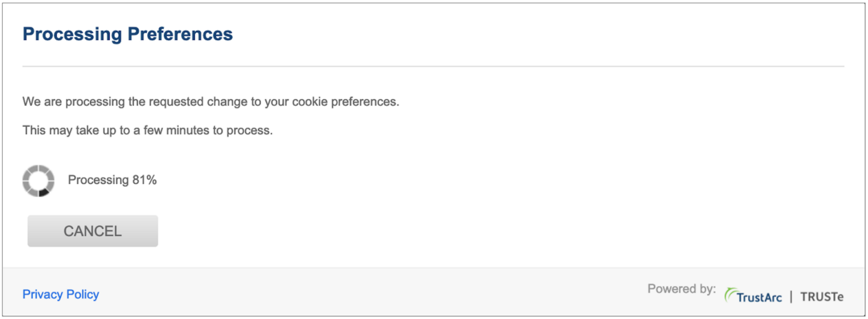Click the CANCEL button
The height and width of the screenshot is (319, 868).
click(93, 231)
